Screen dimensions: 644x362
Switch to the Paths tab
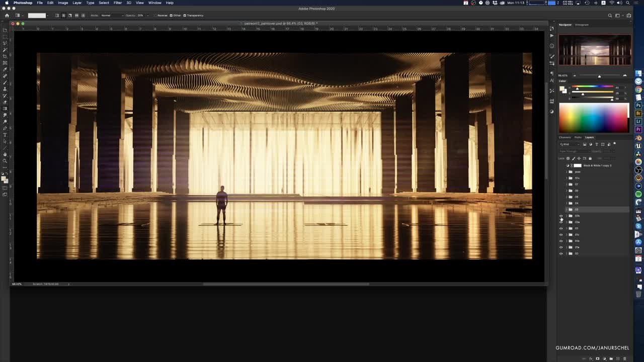[578, 137]
